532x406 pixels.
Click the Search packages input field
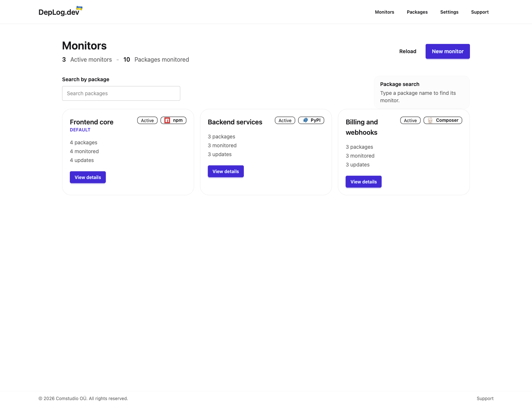[x=121, y=93]
